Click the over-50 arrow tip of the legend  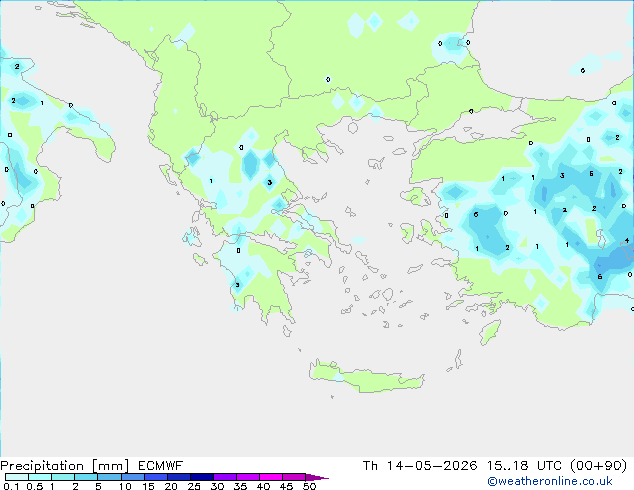pos(317,477)
